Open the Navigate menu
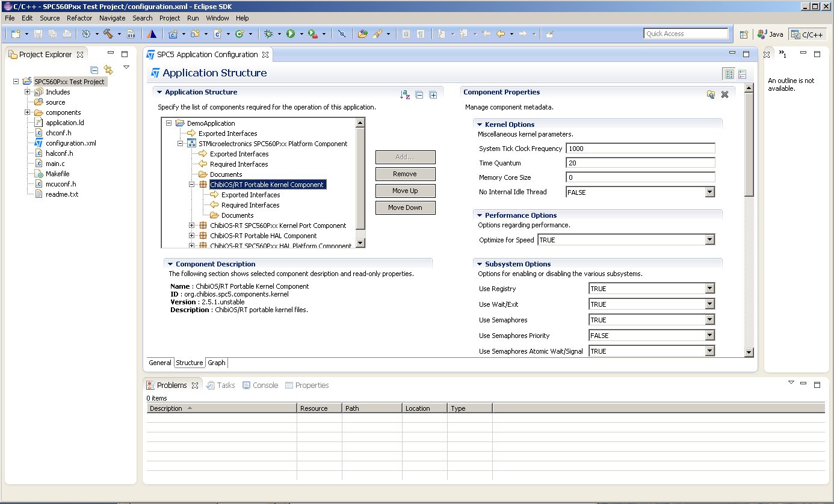This screenshot has width=834, height=504. (x=113, y=18)
